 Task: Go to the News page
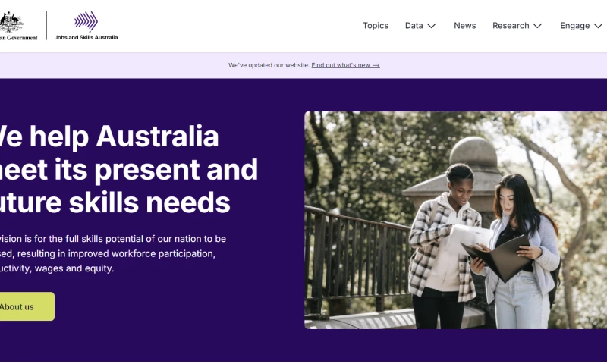pyautogui.click(x=464, y=26)
